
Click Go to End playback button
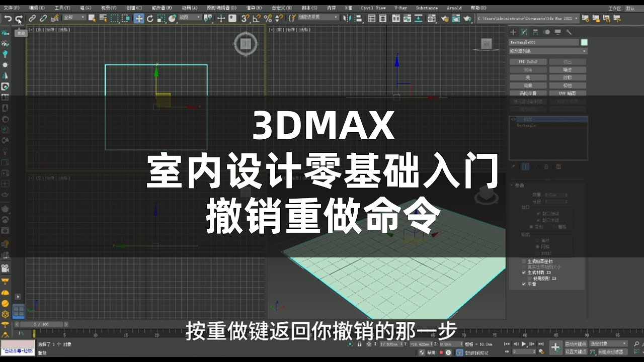pos(541,344)
